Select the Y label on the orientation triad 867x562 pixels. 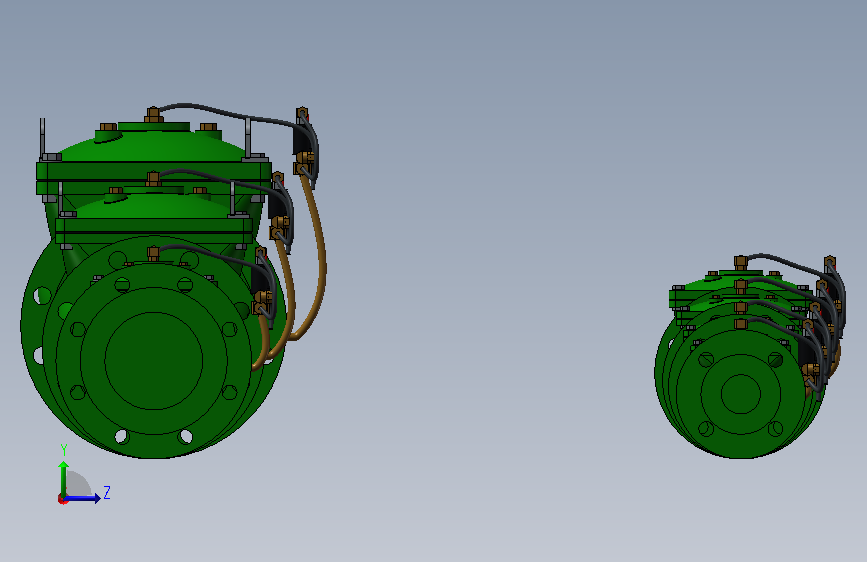tap(64, 450)
